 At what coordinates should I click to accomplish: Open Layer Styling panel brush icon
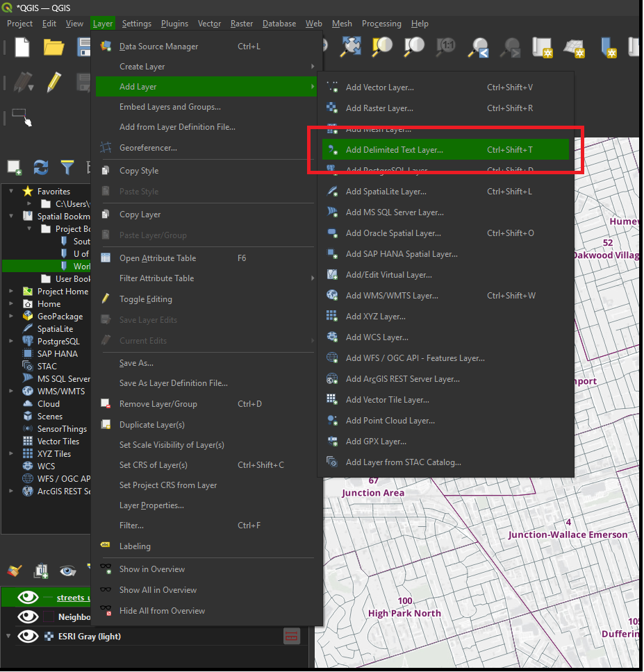click(x=15, y=571)
